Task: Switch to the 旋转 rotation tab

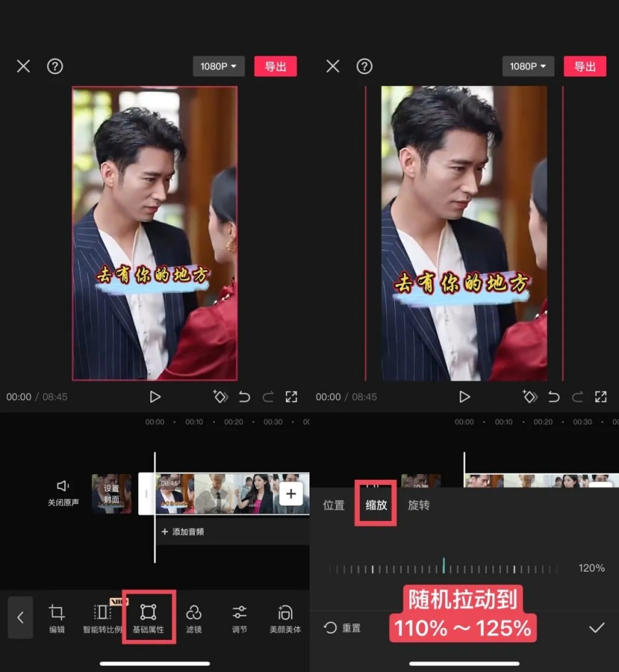Action: coord(418,505)
